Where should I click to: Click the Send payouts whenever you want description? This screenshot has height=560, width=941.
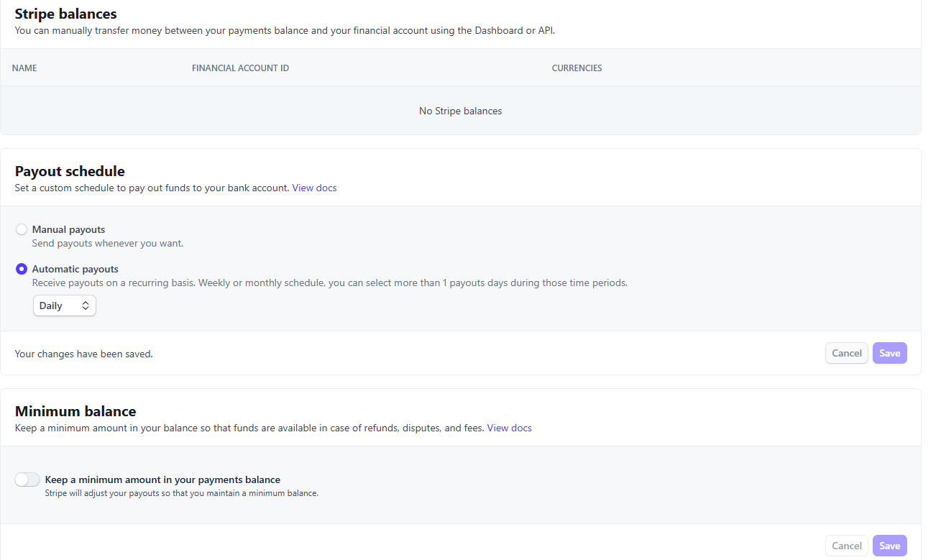click(x=108, y=243)
